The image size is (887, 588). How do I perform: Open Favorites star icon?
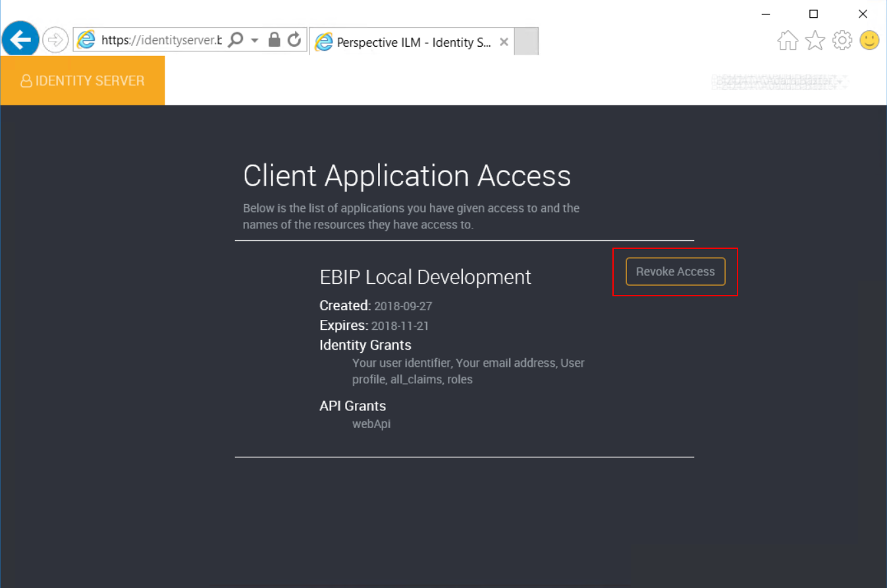pyautogui.click(x=815, y=41)
